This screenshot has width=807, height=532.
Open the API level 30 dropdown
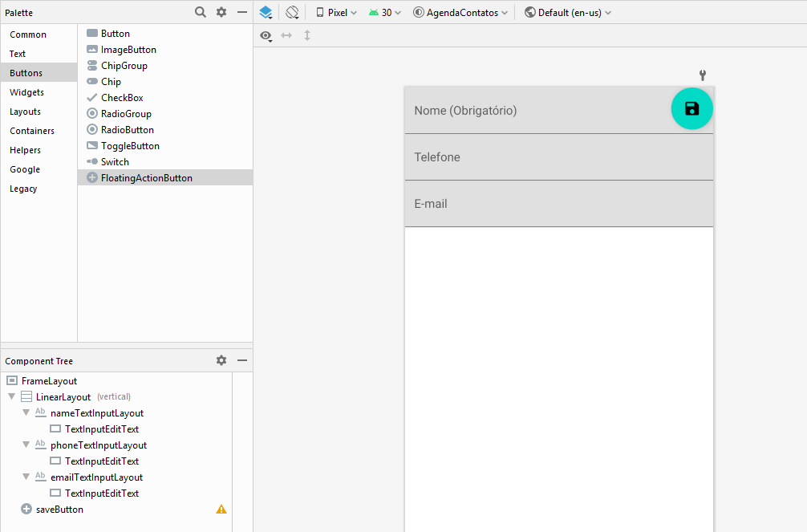pos(385,13)
